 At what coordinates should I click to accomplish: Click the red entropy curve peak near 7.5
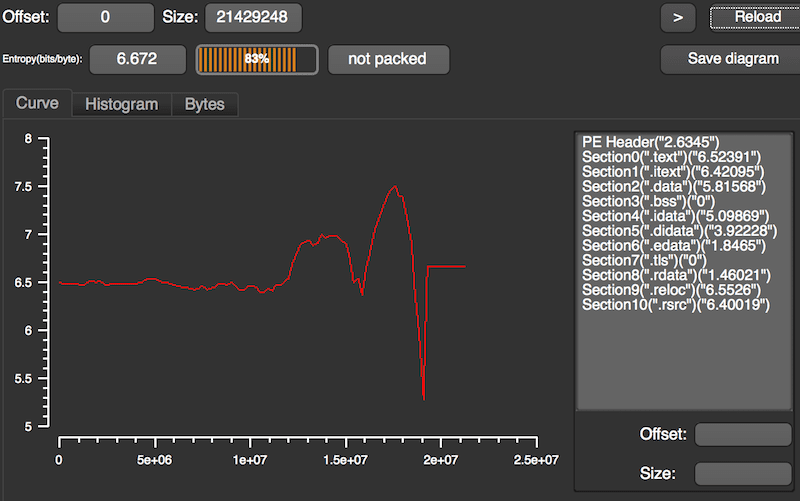click(x=394, y=187)
